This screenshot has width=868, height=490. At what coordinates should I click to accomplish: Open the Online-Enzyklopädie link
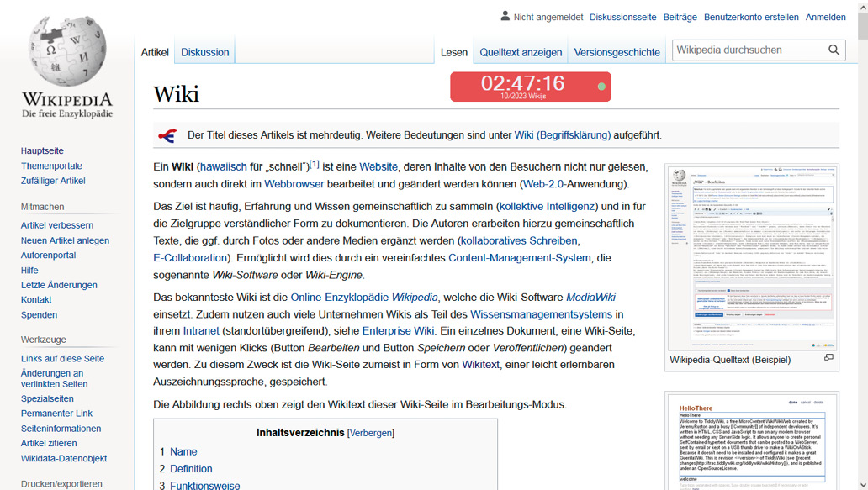click(x=339, y=298)
